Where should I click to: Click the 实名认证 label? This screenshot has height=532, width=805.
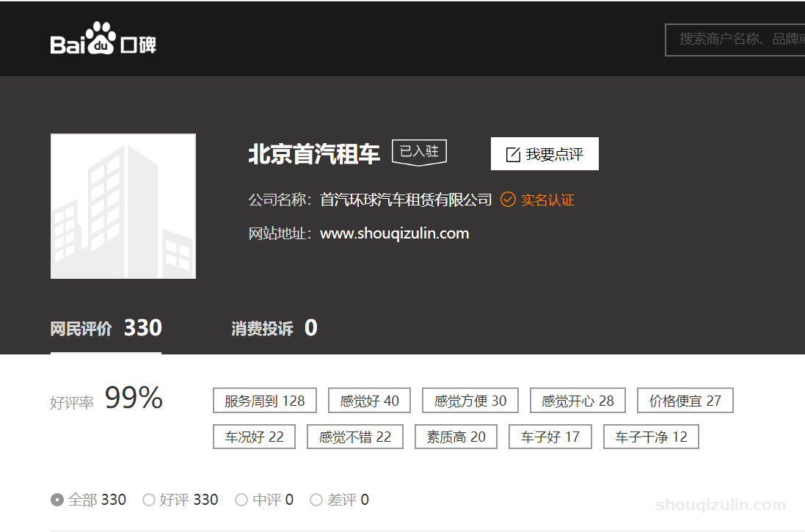tap(547, 200)
